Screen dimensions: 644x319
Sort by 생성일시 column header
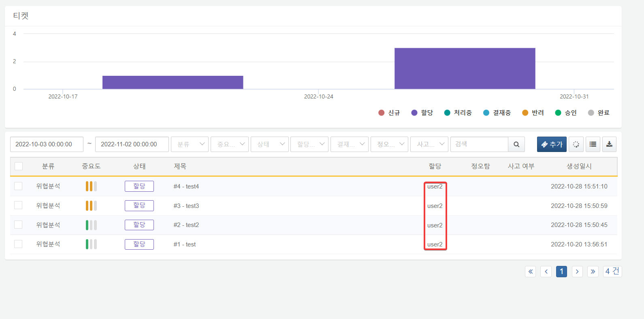pos(579,166)
